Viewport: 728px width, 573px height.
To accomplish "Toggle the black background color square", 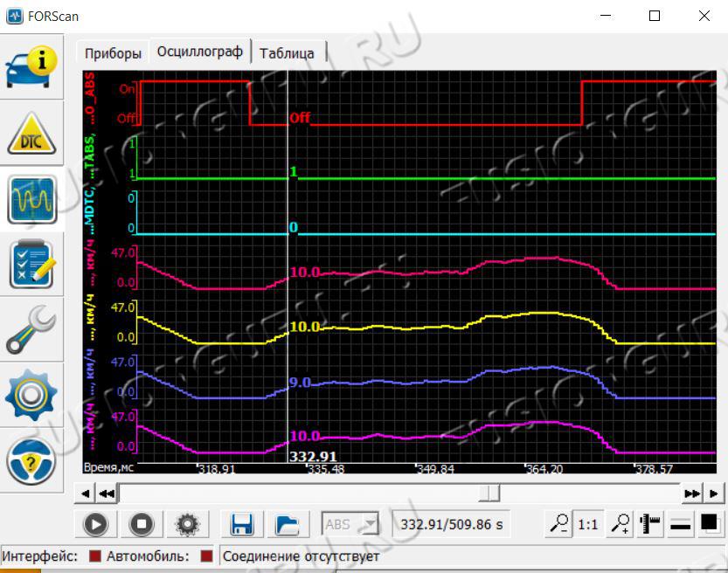I will click(710, 524).
